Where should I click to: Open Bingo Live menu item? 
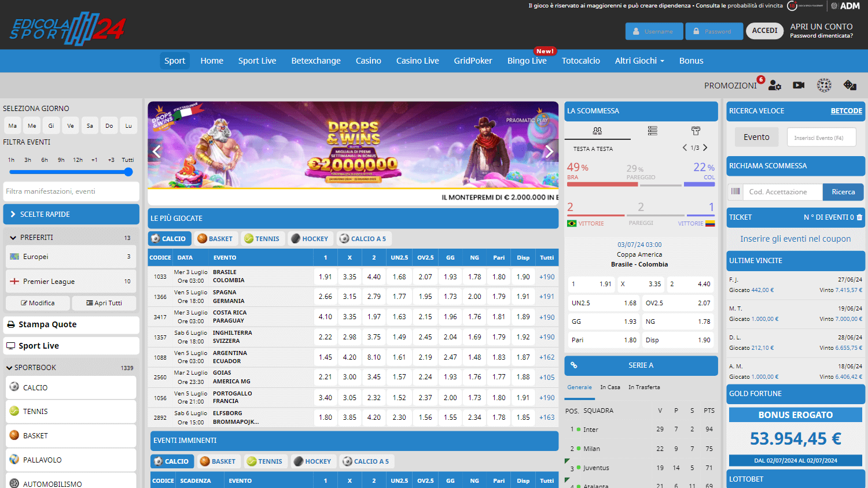pos(527,61)
